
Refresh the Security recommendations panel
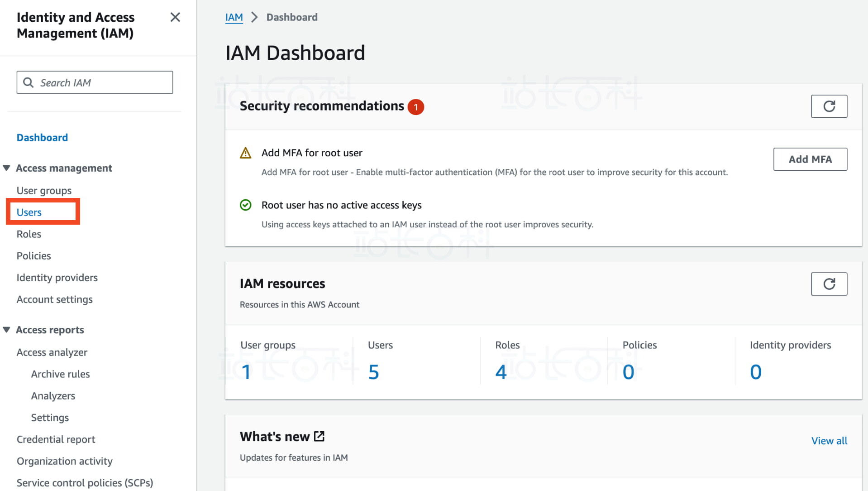click(829, 106)
